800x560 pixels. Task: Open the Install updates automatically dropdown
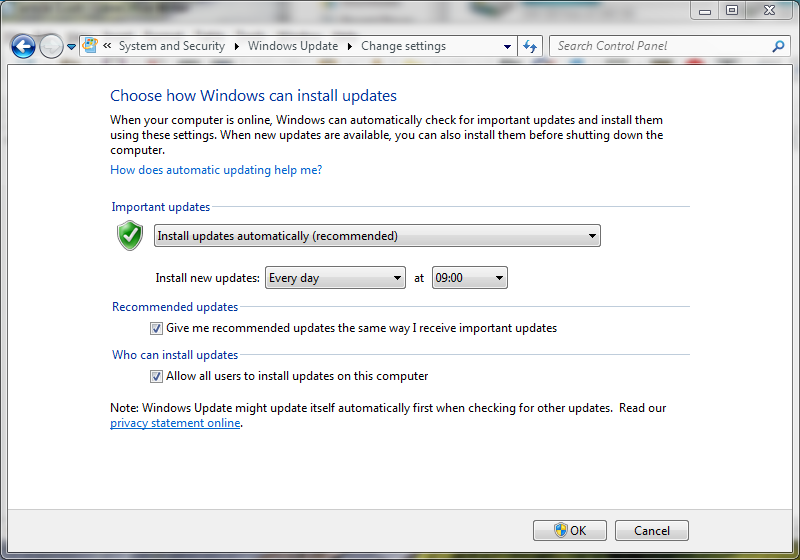coord(377,236)
